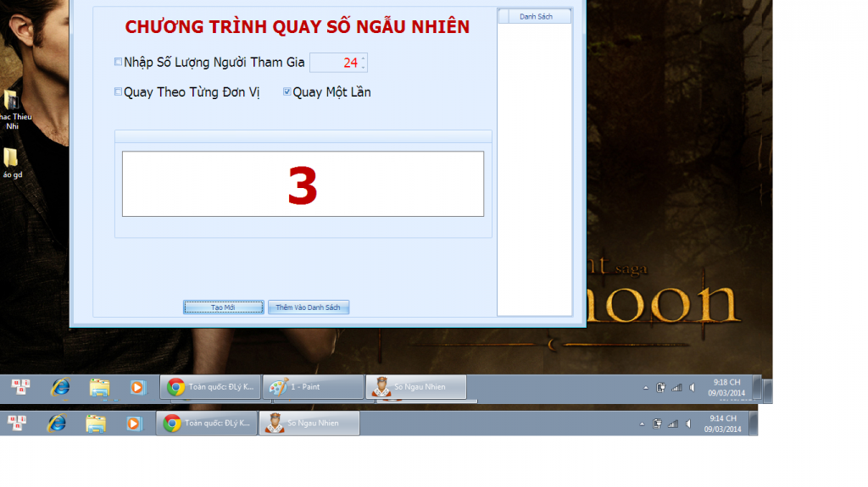Open Windows Explorer on the 9:18 CH taskbar
Viewport: 868px width, 487px height.
pyautogui.click(x=99, y=387)
